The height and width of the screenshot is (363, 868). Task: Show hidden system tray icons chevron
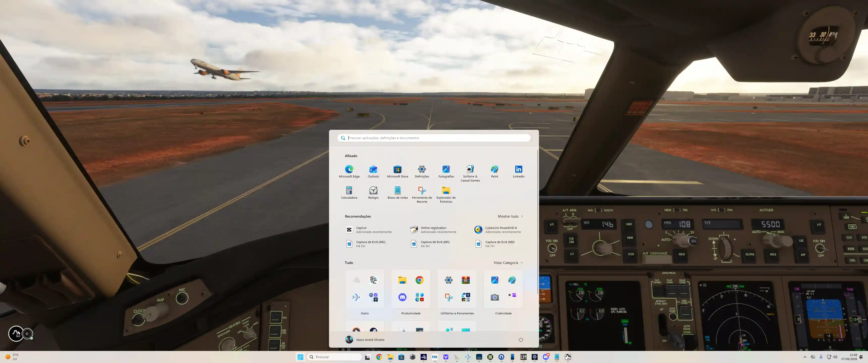click(805, 357)
